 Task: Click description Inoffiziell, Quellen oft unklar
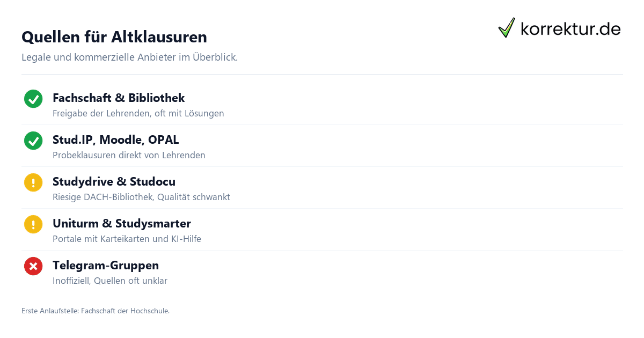point(110,281)
